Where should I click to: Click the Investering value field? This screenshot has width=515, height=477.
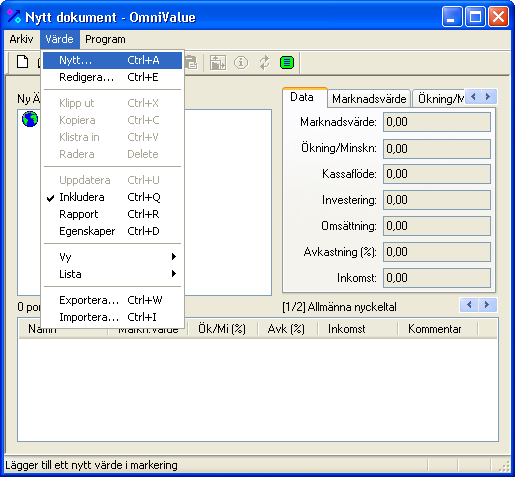click(437, 200)
